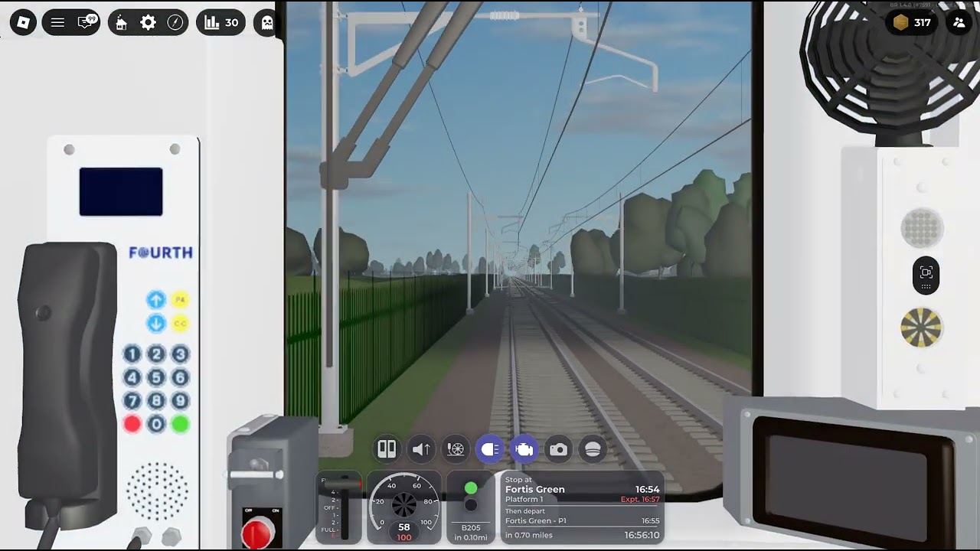This screenshot has height=551, width=980.
Task: Dial keypad number 5
Action: [156, 377]
